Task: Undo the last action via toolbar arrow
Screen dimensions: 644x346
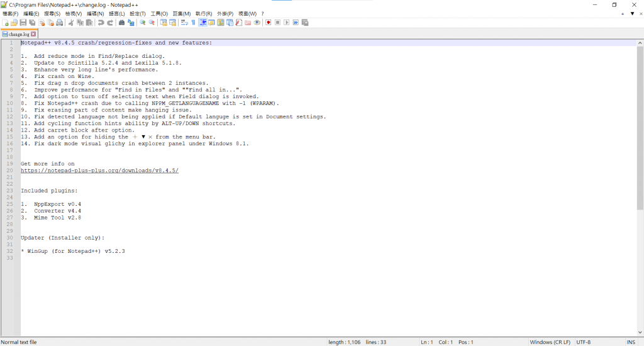Action: pos(101,23)
